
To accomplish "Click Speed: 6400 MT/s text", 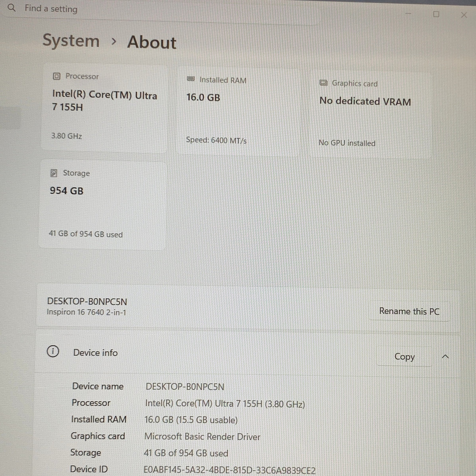I will 216,140.
